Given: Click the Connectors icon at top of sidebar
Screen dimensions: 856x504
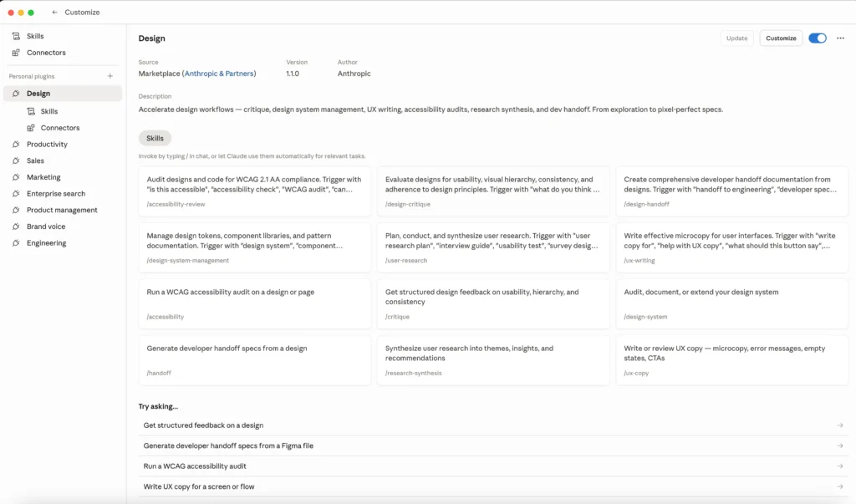Looking at the screenshot, I should click(16, 53).
